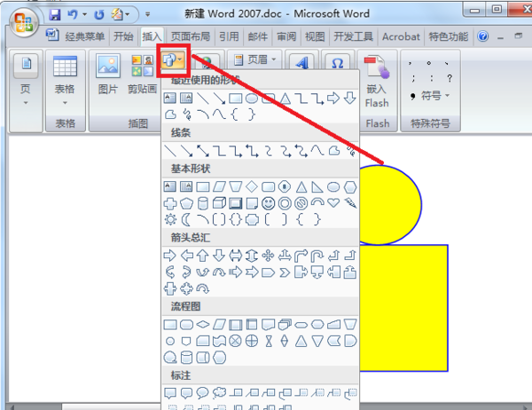Insert a picture from file
The height and width of the screenshot is (410, 532).
108,74
